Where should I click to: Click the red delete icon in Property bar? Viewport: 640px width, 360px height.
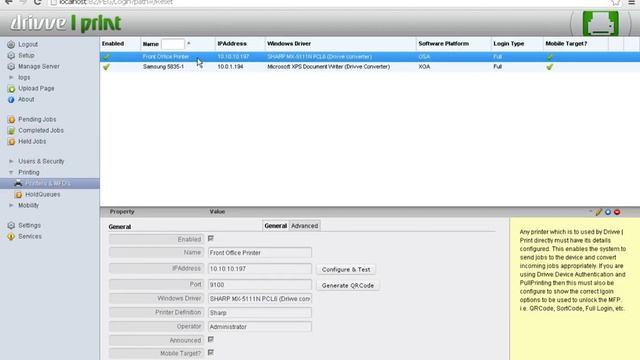point(617,212)
